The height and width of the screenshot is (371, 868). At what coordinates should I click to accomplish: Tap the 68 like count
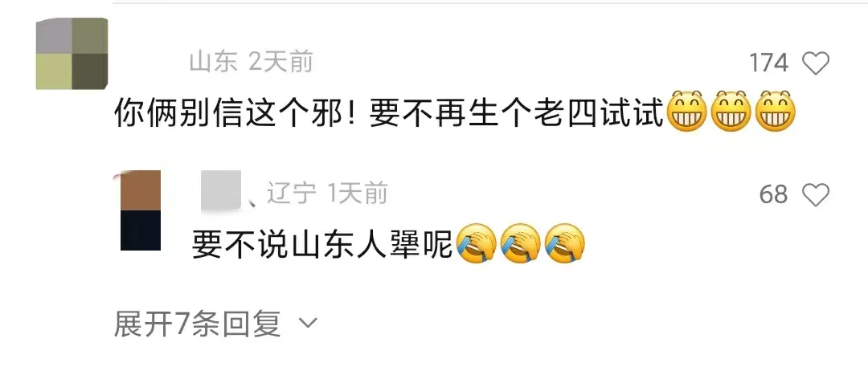click(773, 194)
